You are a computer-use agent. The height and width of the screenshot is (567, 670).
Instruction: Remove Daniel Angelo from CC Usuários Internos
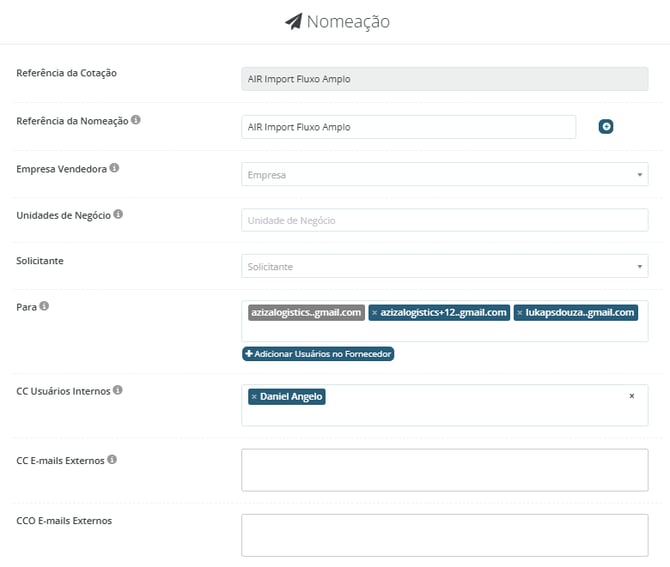[254, 397]
